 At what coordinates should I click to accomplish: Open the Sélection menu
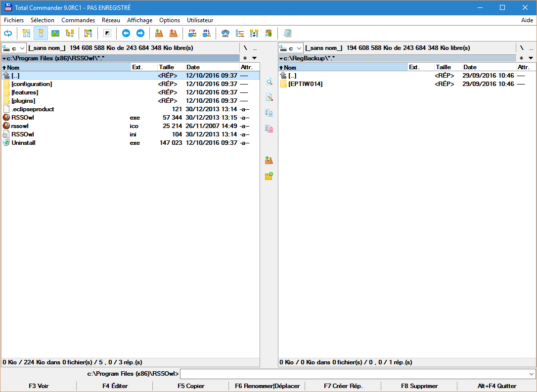(43, 20)
